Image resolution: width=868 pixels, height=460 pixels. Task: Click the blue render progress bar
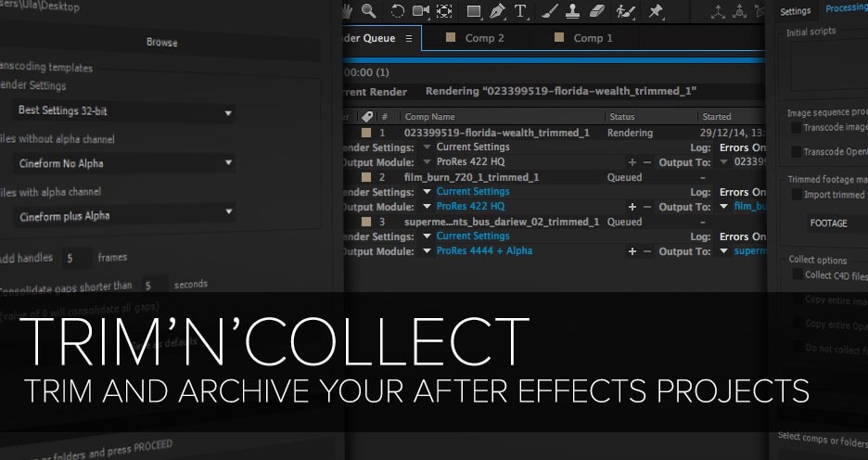[x=554, y=59]
